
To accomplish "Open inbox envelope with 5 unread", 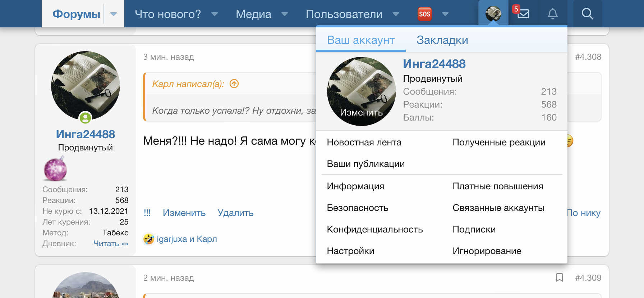I will pos(523,14).
